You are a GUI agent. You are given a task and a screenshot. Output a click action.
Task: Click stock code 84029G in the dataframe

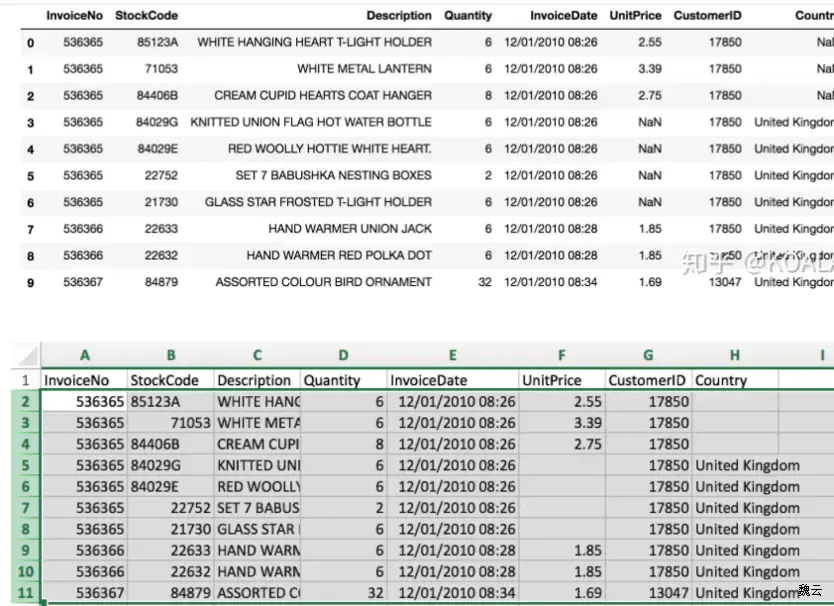click(x=157, y=122)
